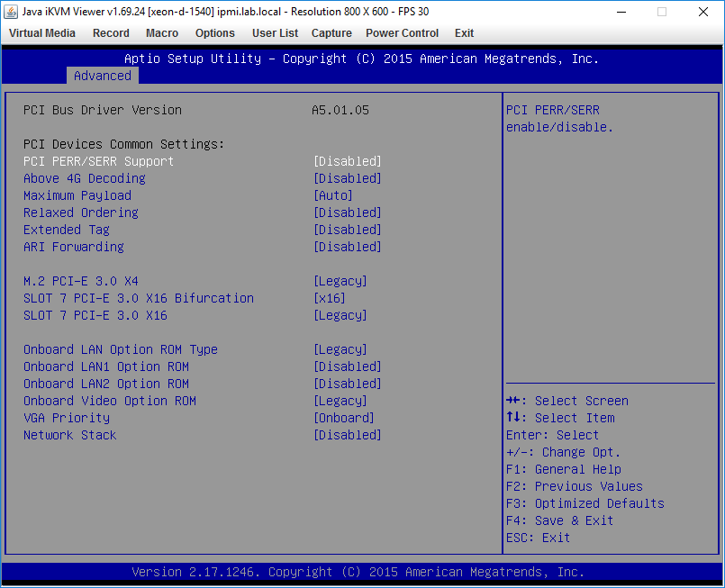Click the M.2 PCI-E [Legacy] value
This screenshot has height=588, width=725.
[x=340, y=281]
